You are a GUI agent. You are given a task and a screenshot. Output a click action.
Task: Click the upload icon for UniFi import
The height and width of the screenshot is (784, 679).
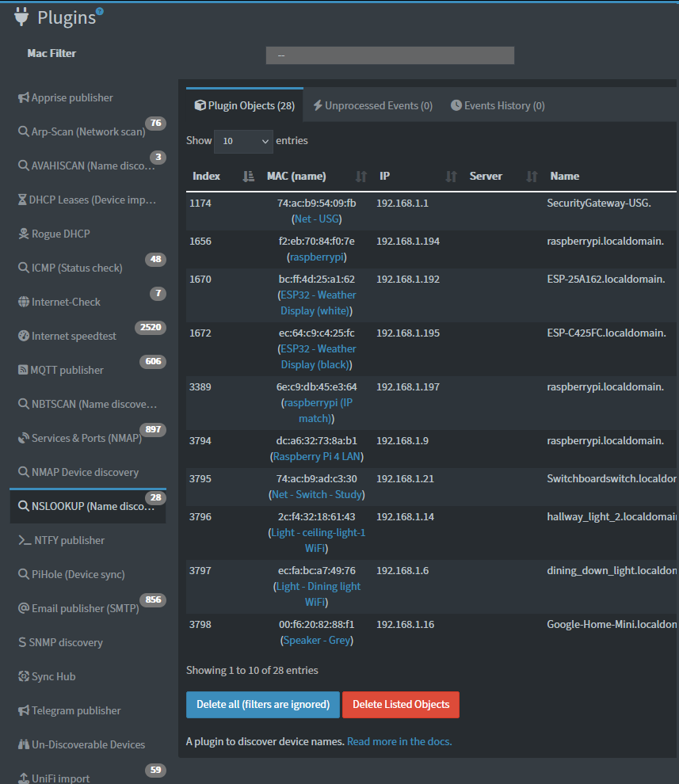(x=24, y=778)
